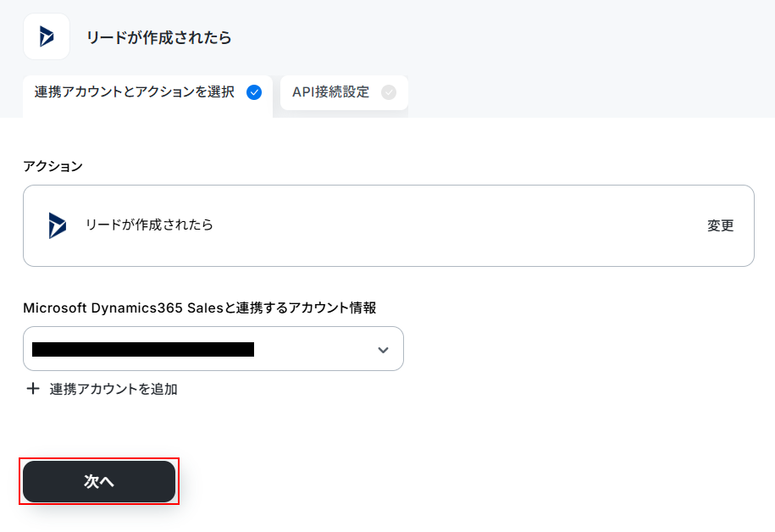
Task: Click the リードが作成されたら page title
Action: 158,37
